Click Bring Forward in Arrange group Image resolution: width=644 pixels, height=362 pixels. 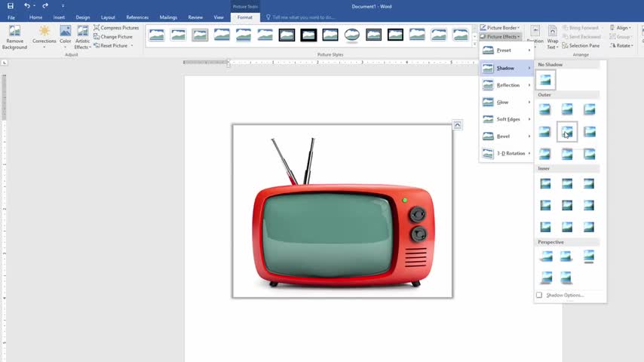581,28
